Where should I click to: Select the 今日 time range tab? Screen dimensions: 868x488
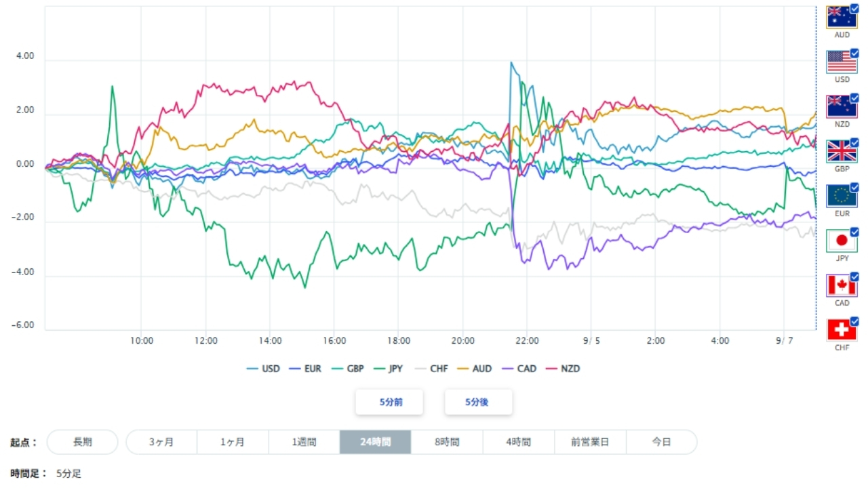[661, 442]
